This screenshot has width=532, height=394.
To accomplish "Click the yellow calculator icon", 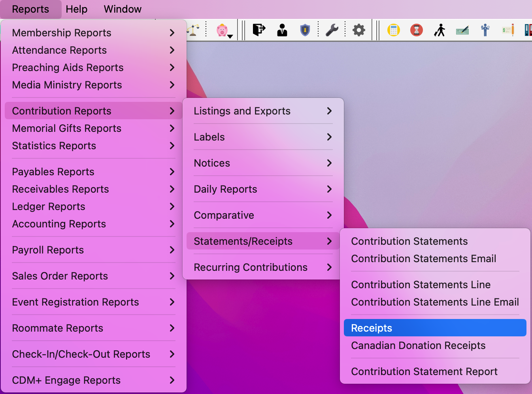I will click(x=393, y=30).
